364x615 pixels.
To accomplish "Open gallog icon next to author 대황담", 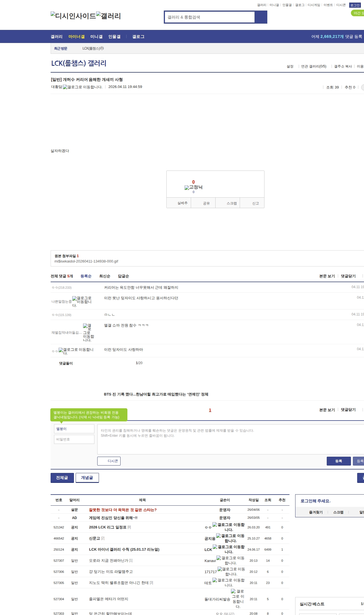I will 83,87.
